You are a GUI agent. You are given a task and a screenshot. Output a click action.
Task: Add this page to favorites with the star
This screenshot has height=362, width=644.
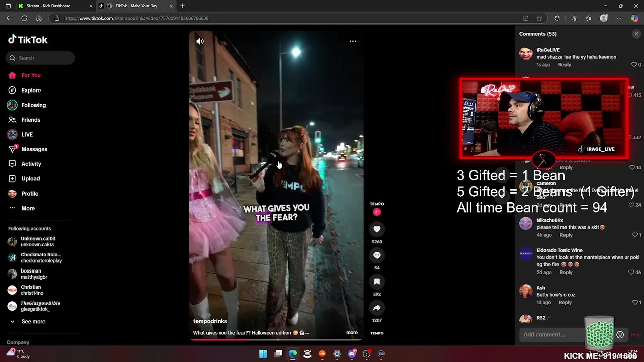coord(539,18)
